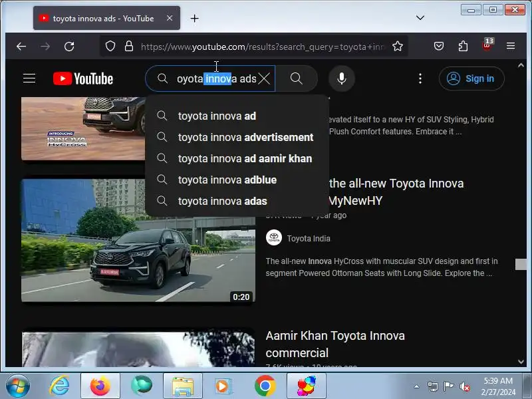Click the Toyota India channel avatar
Image resolution: width=532 pixels, height=399 pixels.
pos(274,237)
